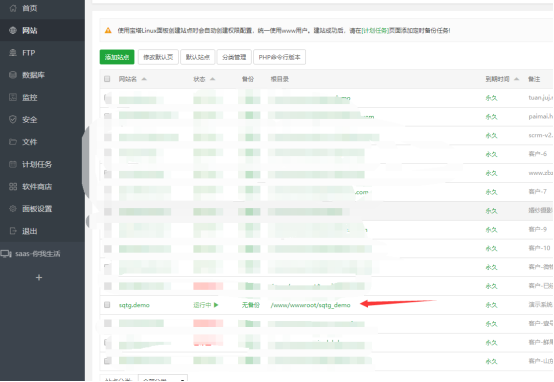
Task: Click 永久 in the 客户-10 row
Action: pyautogui.click(x=491, y=248)
